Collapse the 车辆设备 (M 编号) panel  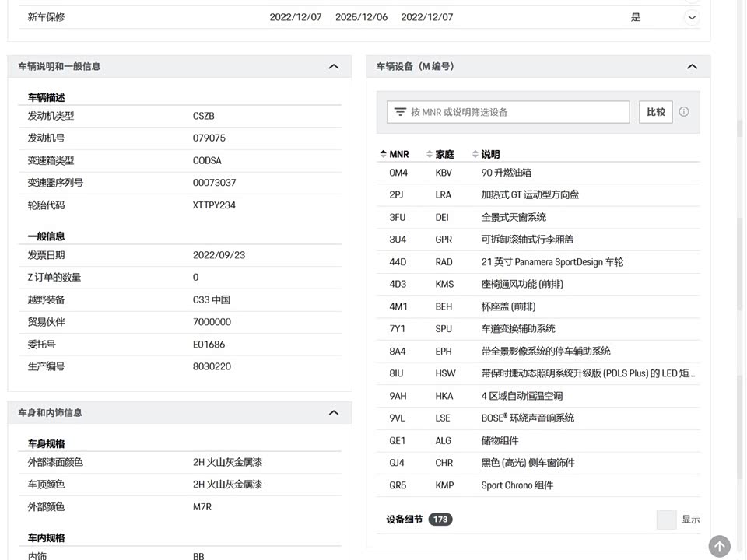click(692, 67)
